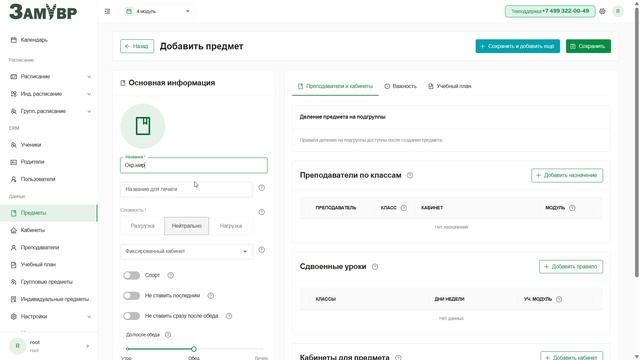Click the support phone number badge
This screenshot has width=640, height=360.
[x=550, y=11]
